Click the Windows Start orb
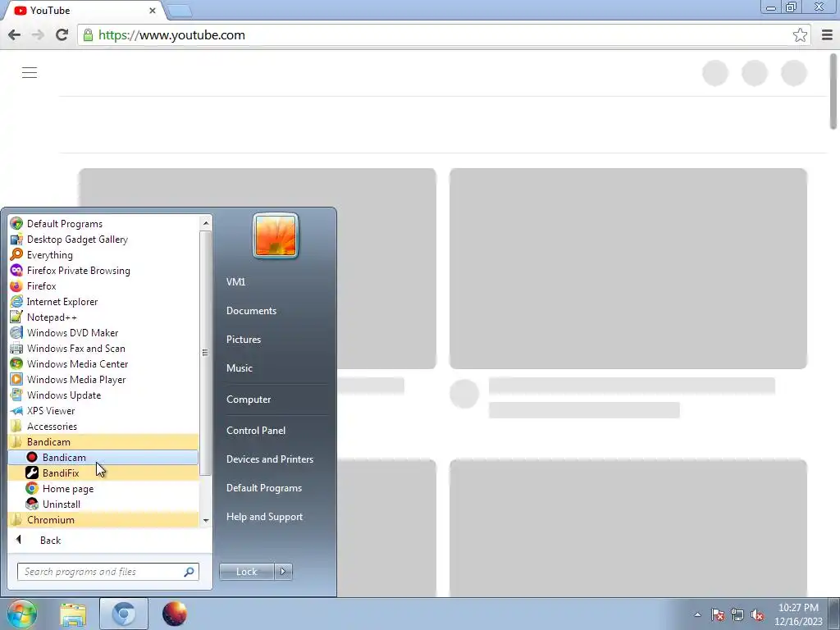The height and width of the screenshot is (630, 840). point(22,614)
